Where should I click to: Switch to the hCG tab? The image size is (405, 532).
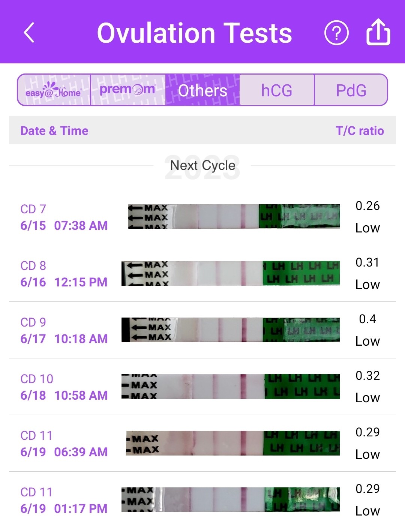276,90
